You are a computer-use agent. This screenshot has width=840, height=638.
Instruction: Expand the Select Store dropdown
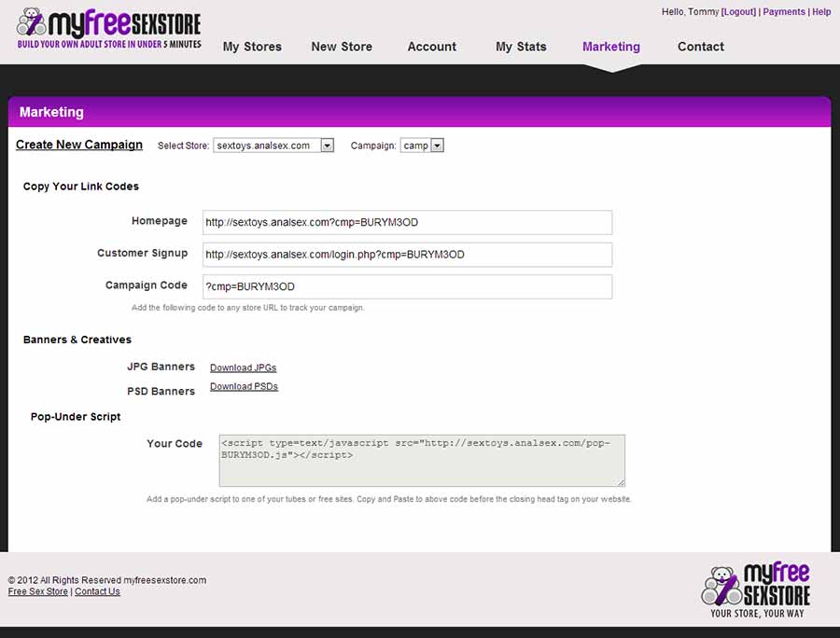click(273, 146)
